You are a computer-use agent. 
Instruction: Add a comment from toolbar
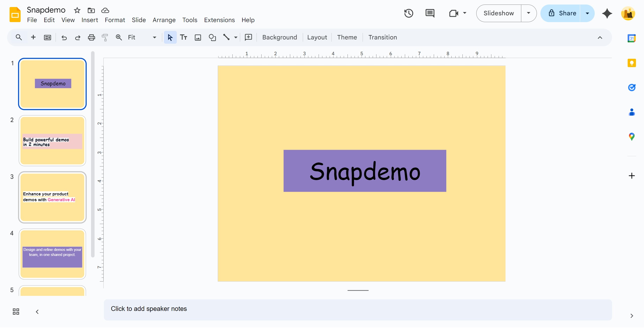(x=248, y=37)
